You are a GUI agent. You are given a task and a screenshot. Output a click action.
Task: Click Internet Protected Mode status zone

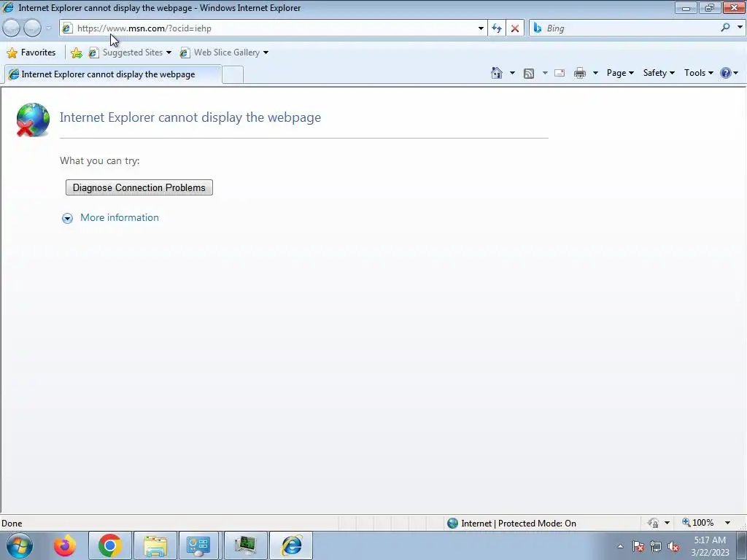tap(512, 524)
